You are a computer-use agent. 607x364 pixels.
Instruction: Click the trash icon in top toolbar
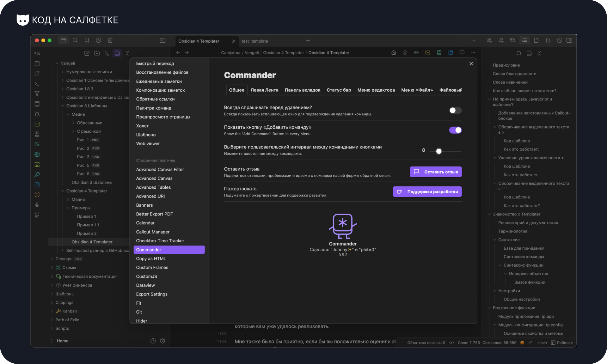[110, 40]
